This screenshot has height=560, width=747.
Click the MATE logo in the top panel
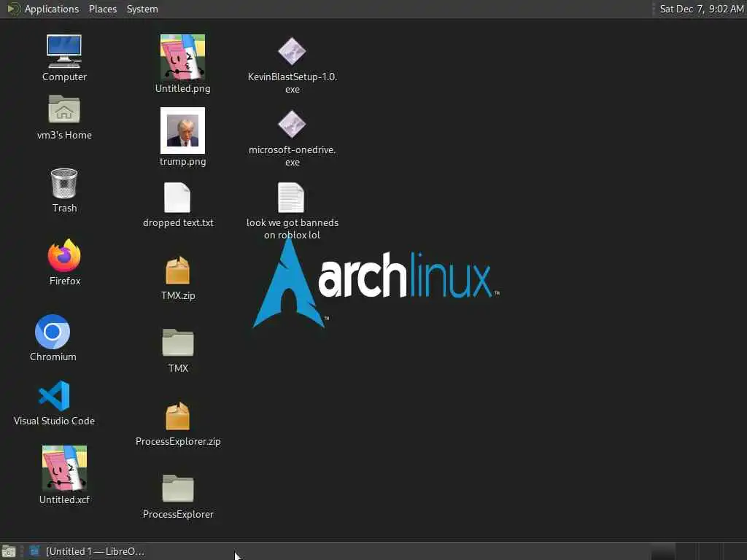point(13,9)
